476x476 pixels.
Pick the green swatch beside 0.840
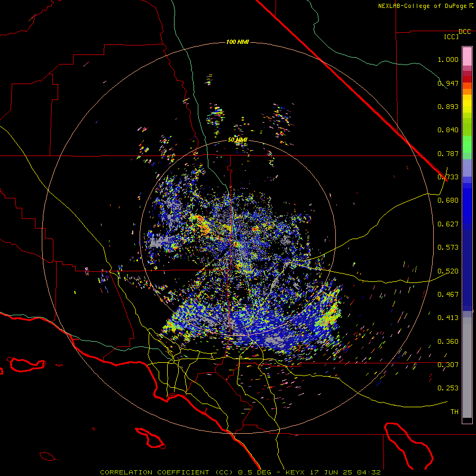pyautogui.click(x=467, y=127)
